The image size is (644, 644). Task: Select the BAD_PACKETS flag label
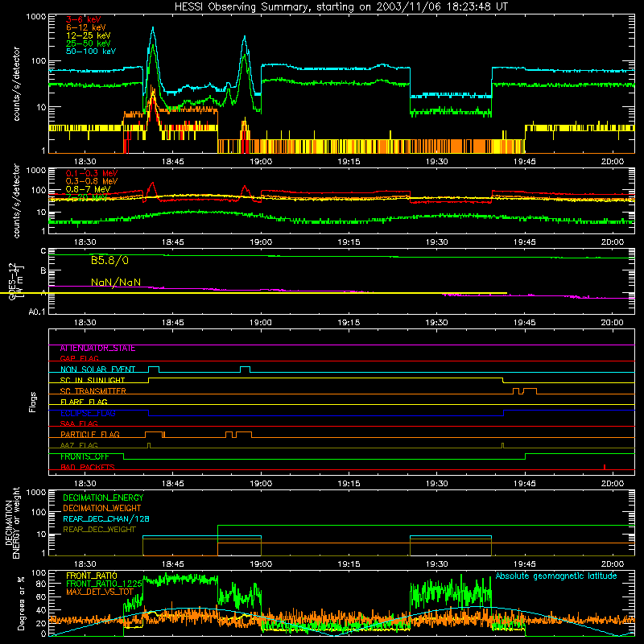coord(88,467)
